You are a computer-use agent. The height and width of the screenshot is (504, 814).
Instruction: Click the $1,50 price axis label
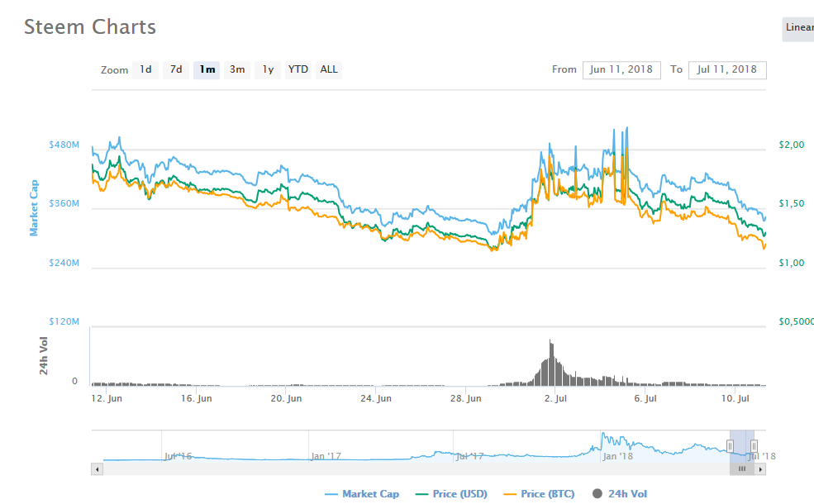pyautogui.click(x=791, y=203)
